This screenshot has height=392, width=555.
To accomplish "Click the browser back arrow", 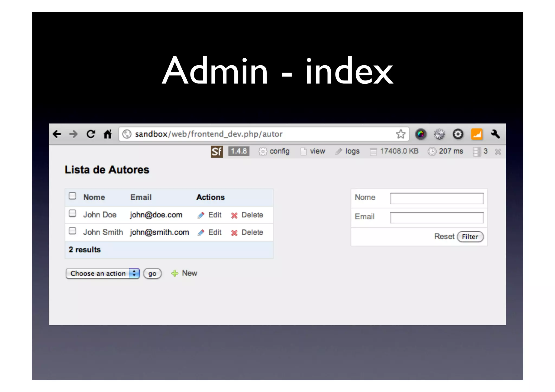I will [57, 134].
